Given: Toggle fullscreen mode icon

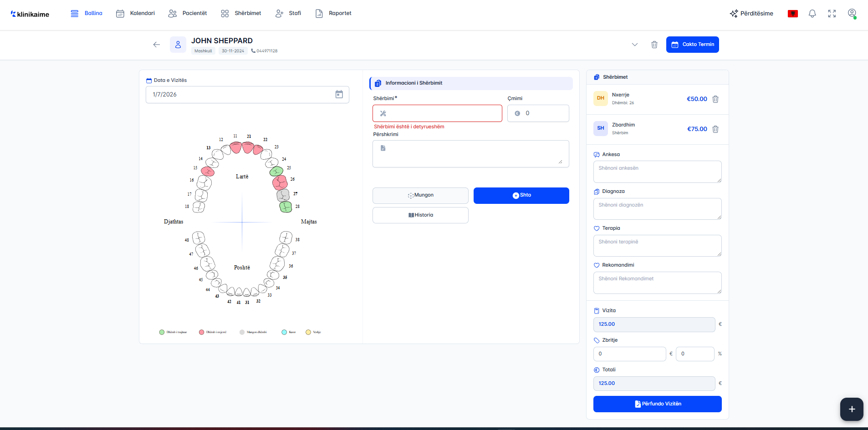Looking at the screenshot, I should (832, 14).
